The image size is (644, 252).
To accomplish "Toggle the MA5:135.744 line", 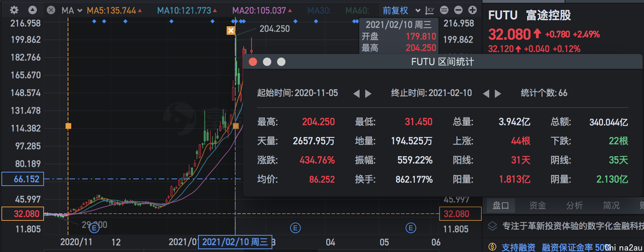I will coord(114,11).
